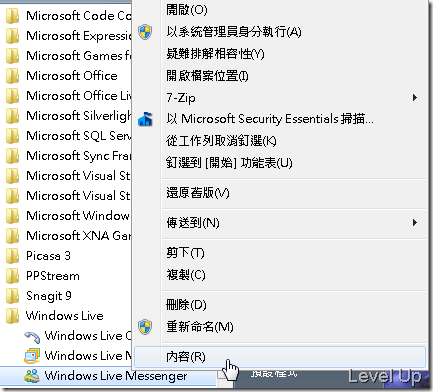Click the Microsoft Windows folder icon
Viewport: 433px width, 392px height.
[12, 216]
